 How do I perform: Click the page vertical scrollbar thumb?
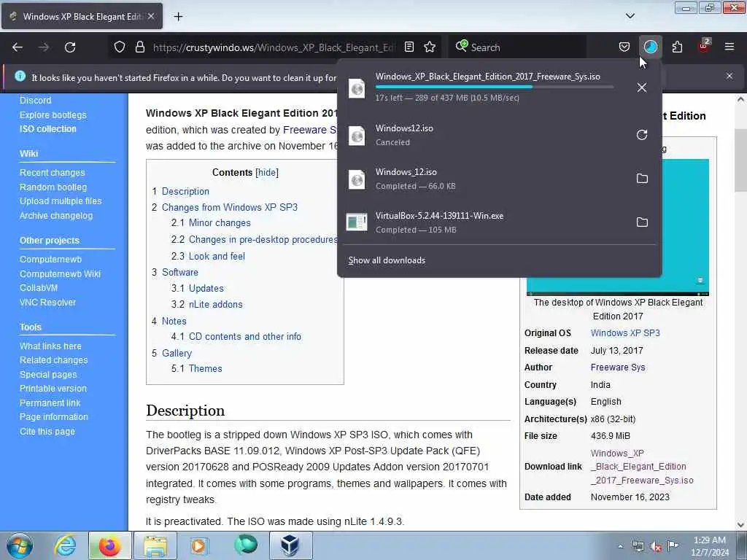click(x=740, y=160)
